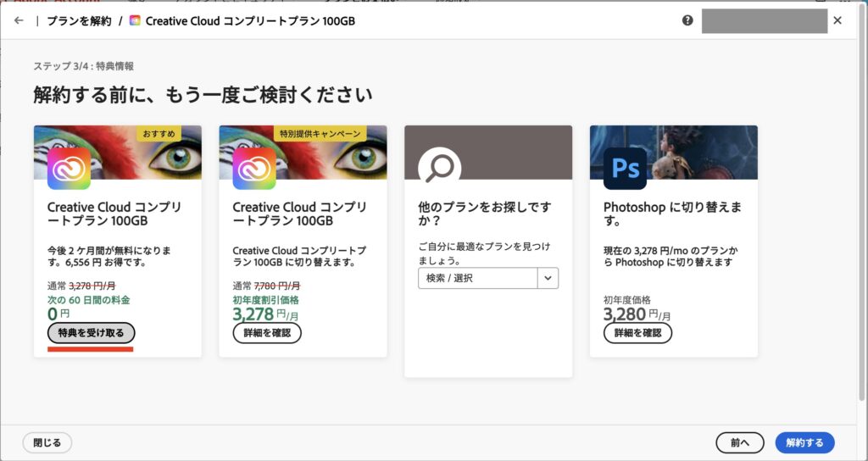This screenshot has height=461, width=868.
Task: Click the Photoshop Ps app icon
Action: [625, 168]
